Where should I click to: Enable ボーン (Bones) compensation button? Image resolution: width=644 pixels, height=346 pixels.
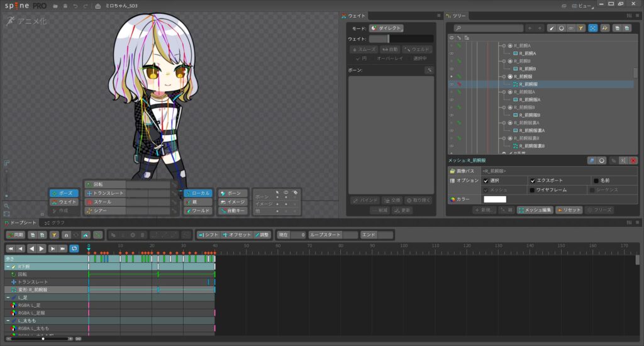(x=233, y=193)
